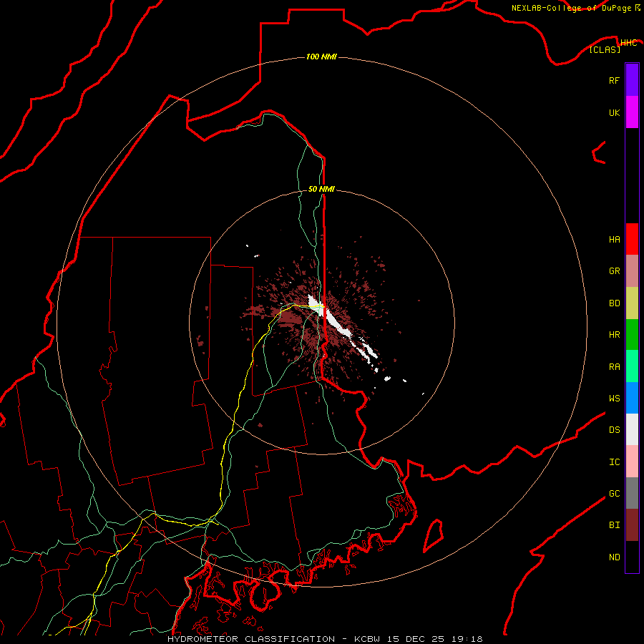
Task: Click the NEXLAB-College of DuPage credit text
Action: click(x=572, y=8)
